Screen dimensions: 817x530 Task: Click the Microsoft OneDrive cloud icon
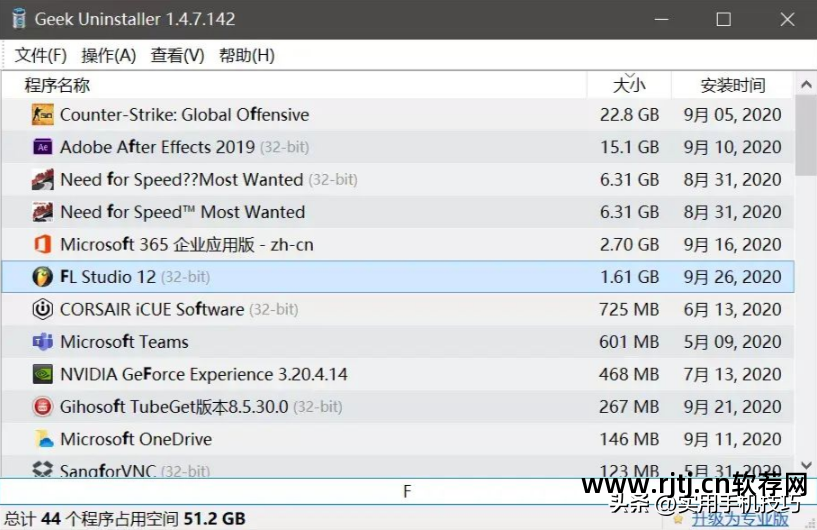(44, 439)
